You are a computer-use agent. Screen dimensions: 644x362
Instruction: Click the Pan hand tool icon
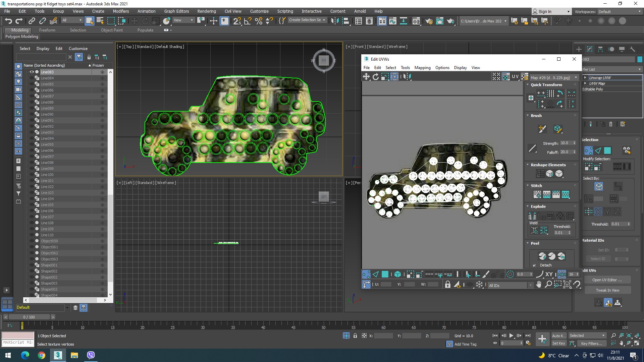(x=539, y=285)
